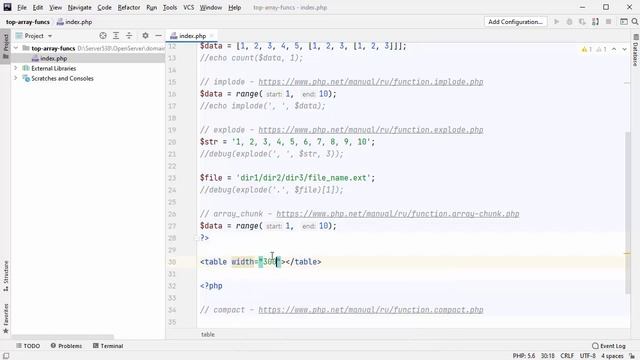Change UTF-8 encoding in status bar
The width and height of the screenshot is (640, 360).
(x=588, y=356)
